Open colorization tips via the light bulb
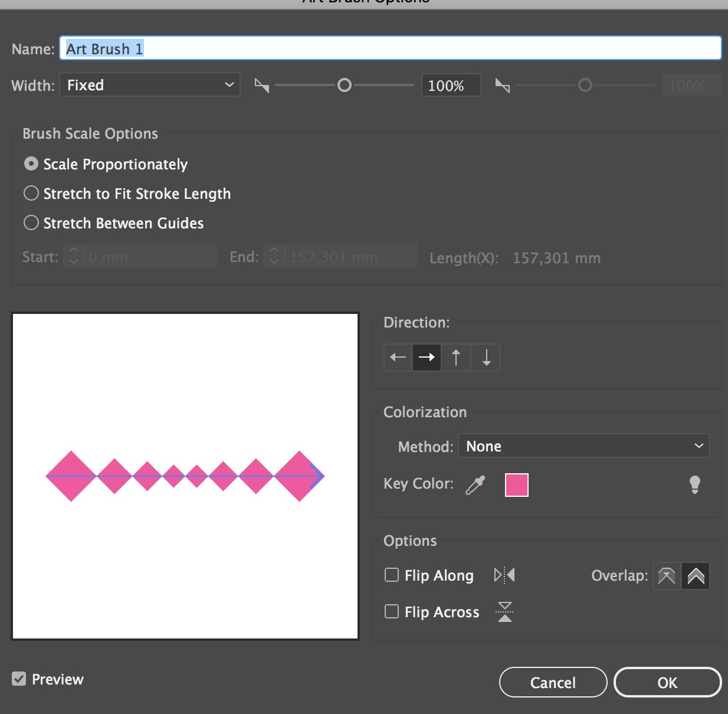This screenshot has height=714, width=728. click(x=694, y=484)
